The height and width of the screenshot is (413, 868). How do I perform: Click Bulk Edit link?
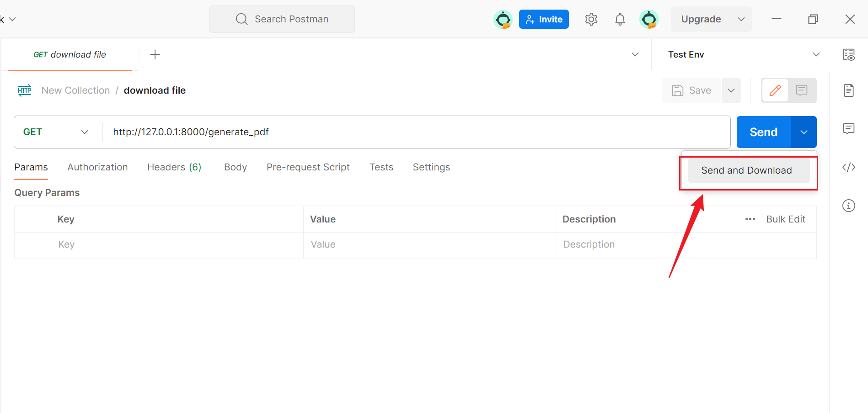[786, 219]
